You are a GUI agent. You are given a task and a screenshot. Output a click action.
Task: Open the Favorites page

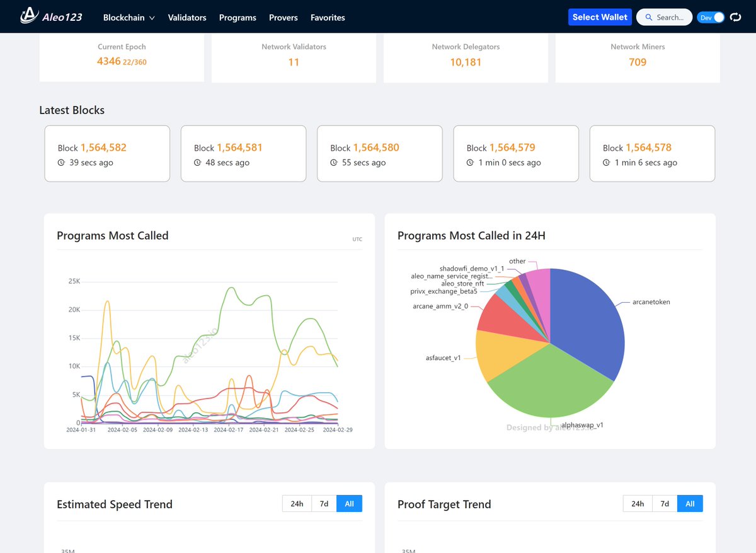328,18
